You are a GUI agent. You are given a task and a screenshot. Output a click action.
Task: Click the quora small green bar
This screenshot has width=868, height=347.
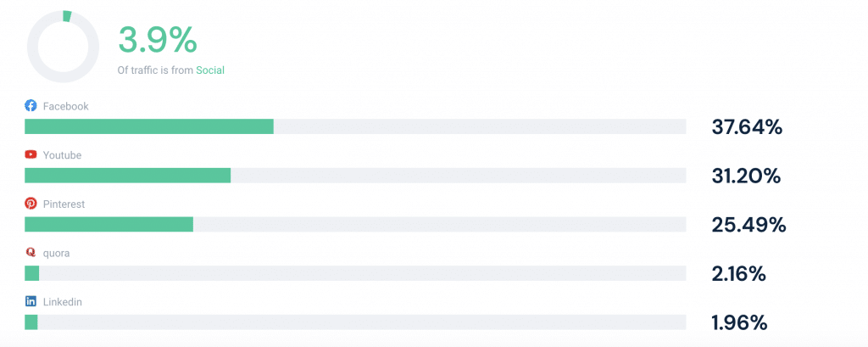pos(32,273)
